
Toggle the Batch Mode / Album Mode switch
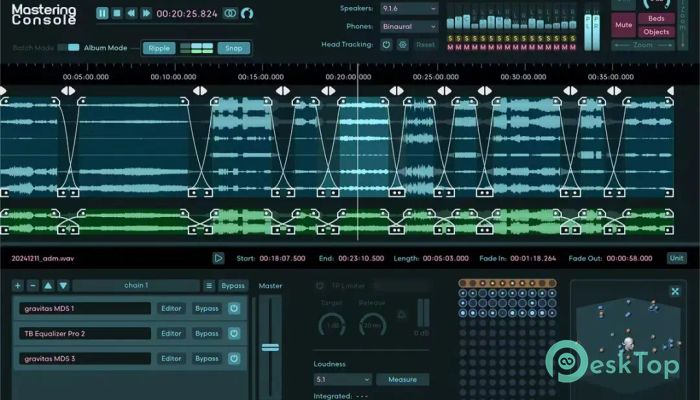point(68,47)
